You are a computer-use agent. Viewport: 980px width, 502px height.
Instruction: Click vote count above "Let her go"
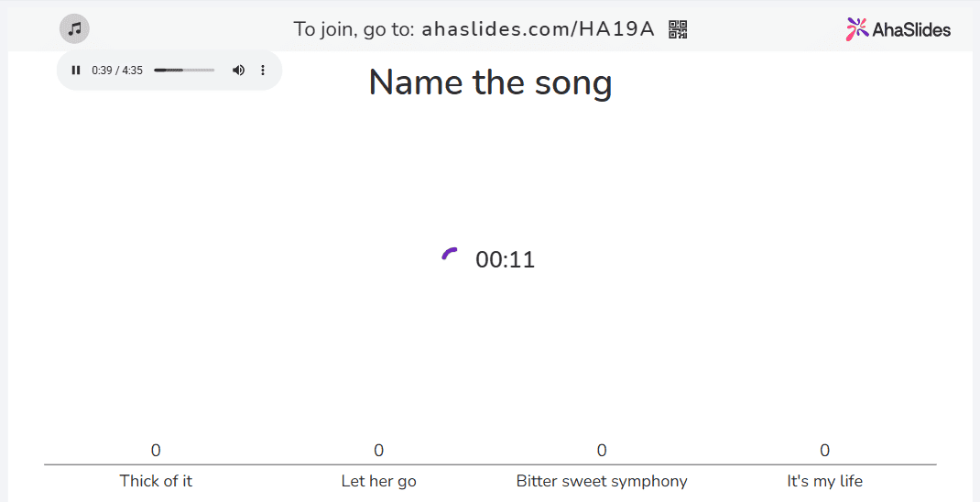(x=378, y=450)
